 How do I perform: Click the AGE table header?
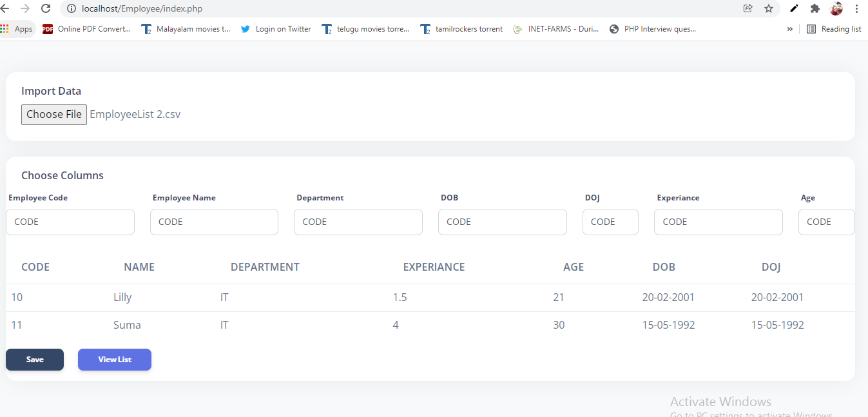(574, 267)
